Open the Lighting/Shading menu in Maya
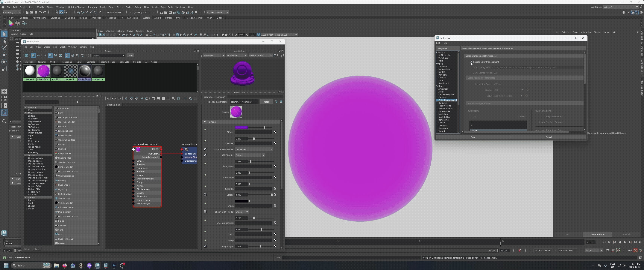644x270 pixels. click(x=77, y=7)
